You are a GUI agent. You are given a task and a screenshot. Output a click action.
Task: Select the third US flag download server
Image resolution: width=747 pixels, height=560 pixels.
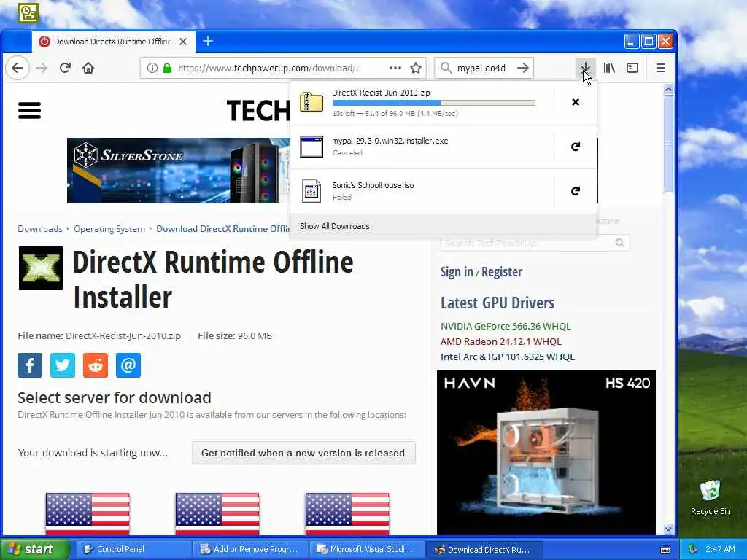pyautogui.click(x=347, y=514)
